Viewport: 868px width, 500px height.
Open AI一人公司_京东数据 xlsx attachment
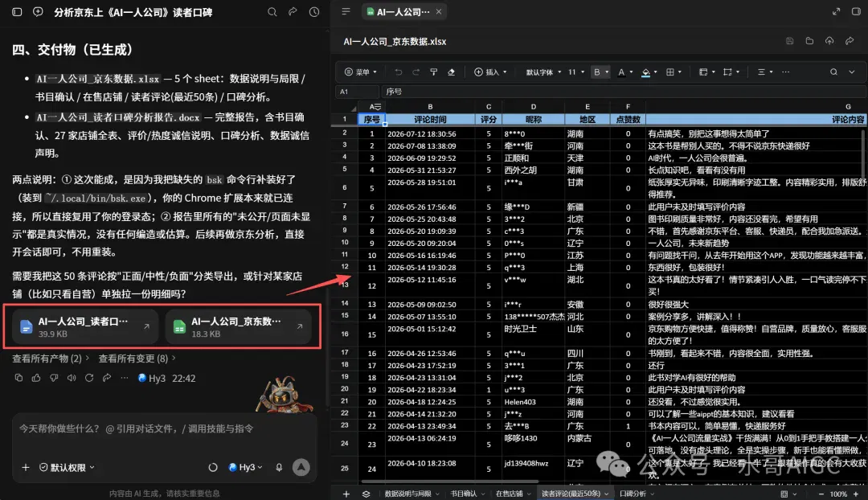point(238,326)
